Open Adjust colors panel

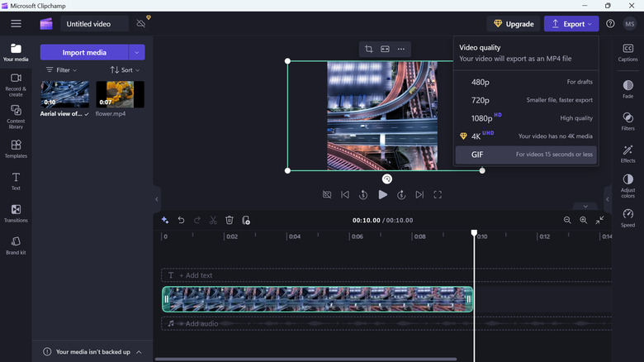click(x=628, y=186)
